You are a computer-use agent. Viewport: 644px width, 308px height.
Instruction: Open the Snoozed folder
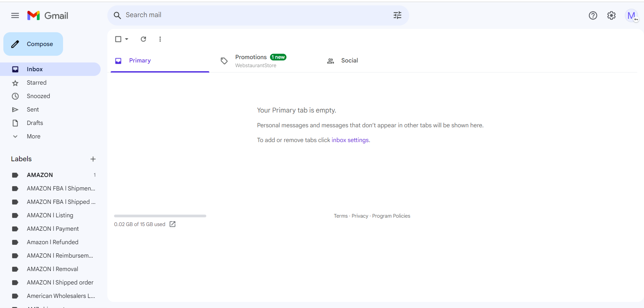tap(50, 96)
